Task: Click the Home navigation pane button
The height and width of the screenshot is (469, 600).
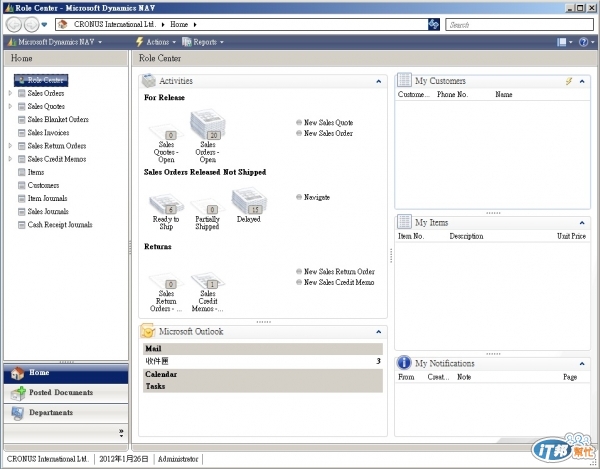Action: click(66, 373)
